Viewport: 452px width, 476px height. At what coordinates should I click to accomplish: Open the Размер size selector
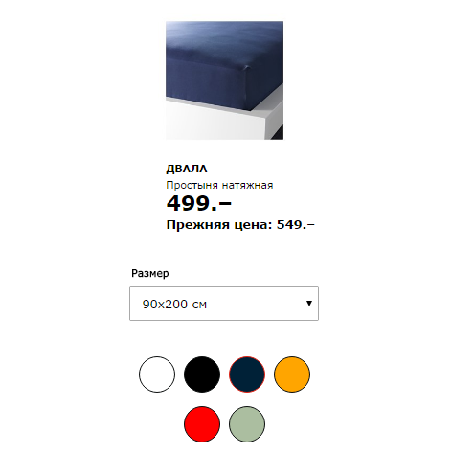tap(224, 304)
